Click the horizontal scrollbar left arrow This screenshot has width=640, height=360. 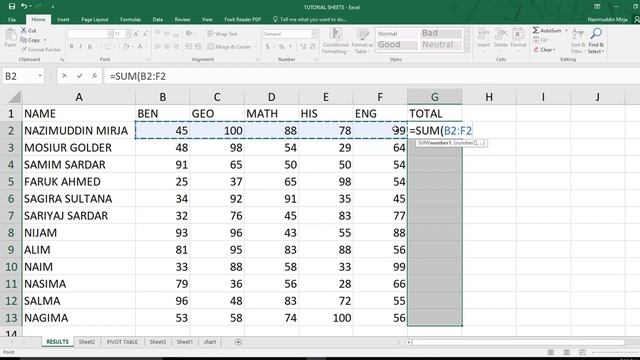409,342
